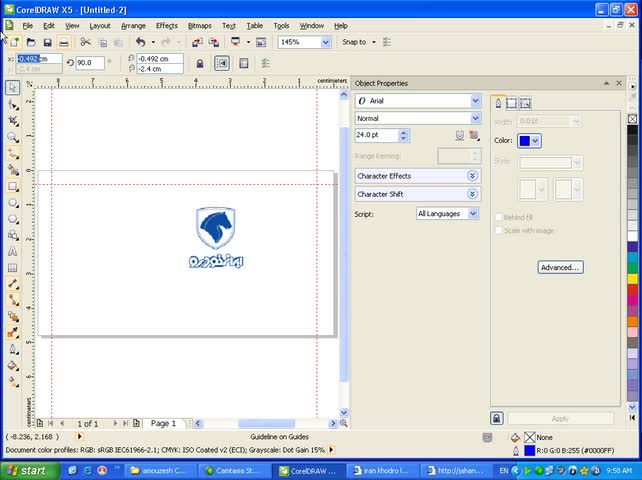The height and width of the screenshot is (480, 642).
Task: Pick the red swatch in color palette
Action: 633,289
